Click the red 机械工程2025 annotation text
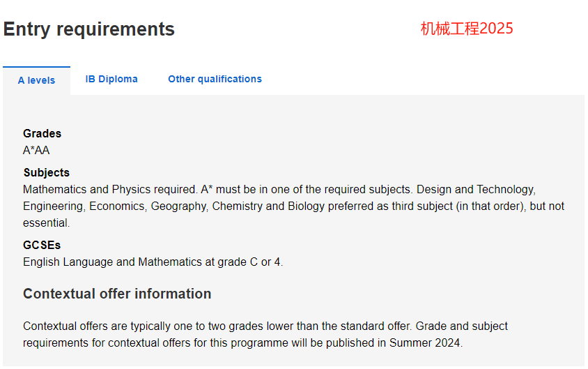 [467, 29]
